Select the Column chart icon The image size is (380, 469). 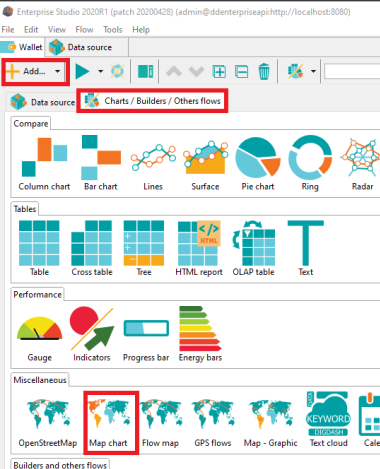(x=44, y=157)
